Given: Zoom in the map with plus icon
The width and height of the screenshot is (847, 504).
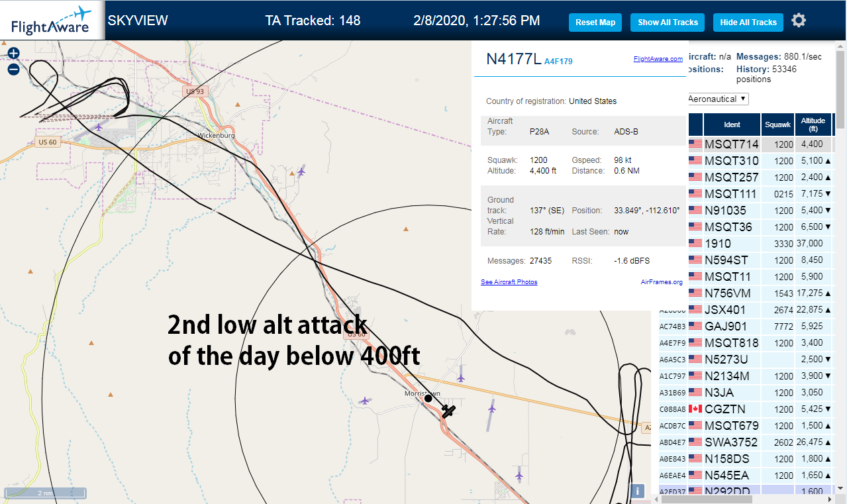Looking at the screenshot, I should (x=13, y=54).
